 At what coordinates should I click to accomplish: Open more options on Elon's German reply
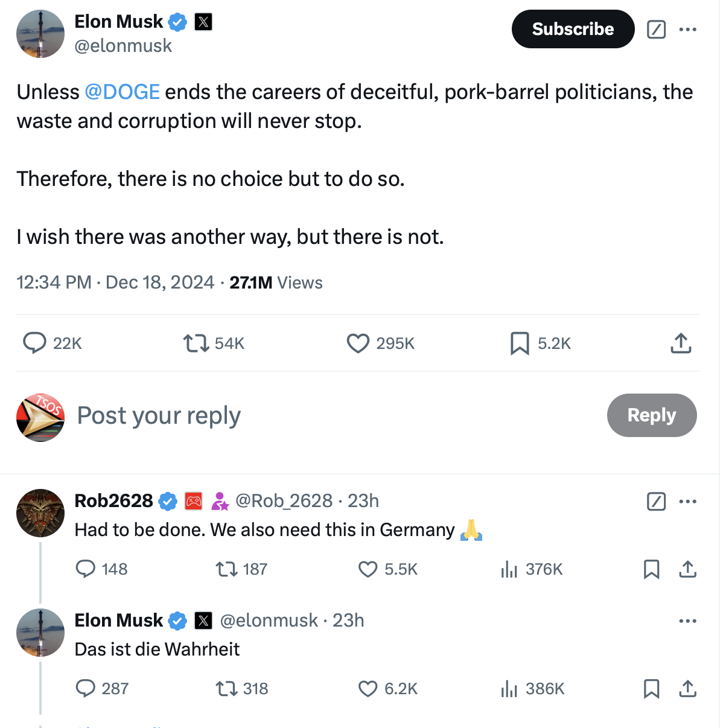click(687, 621)
